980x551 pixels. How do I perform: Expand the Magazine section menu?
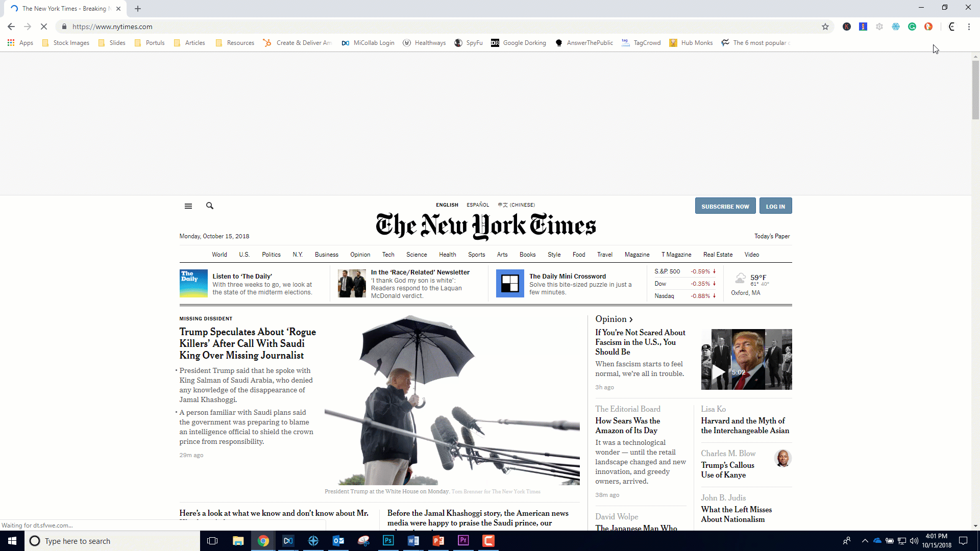[636, 254]
